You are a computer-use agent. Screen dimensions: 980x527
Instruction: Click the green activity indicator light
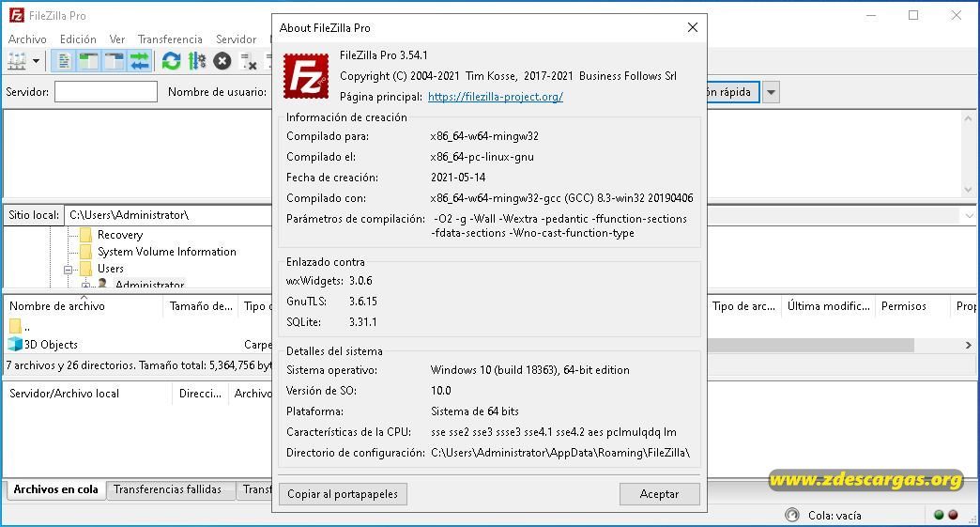pyautogui.click(x=939, y=515)
